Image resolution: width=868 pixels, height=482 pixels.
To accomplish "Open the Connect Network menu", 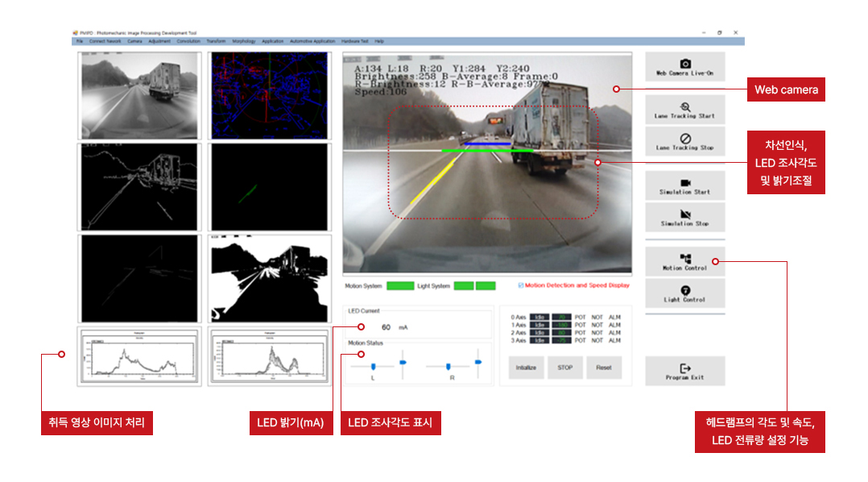I will 105,40.
